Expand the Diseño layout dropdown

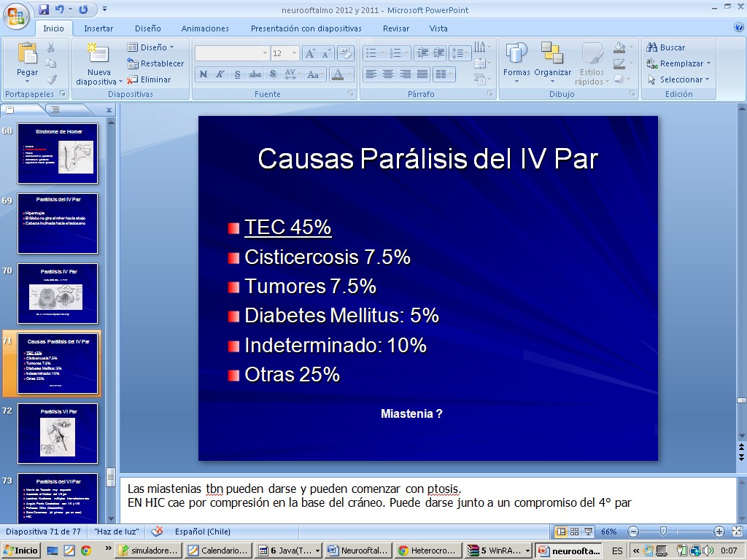(x=171, y=47)
